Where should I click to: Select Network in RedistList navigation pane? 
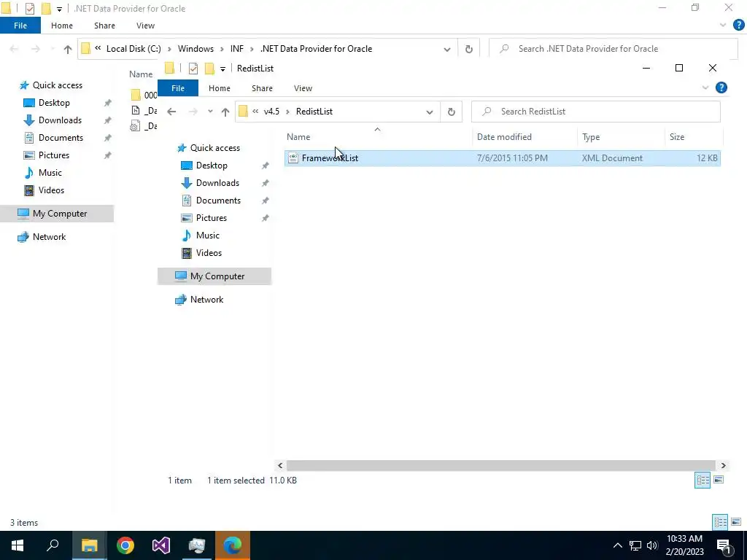[x=206, y=300]
